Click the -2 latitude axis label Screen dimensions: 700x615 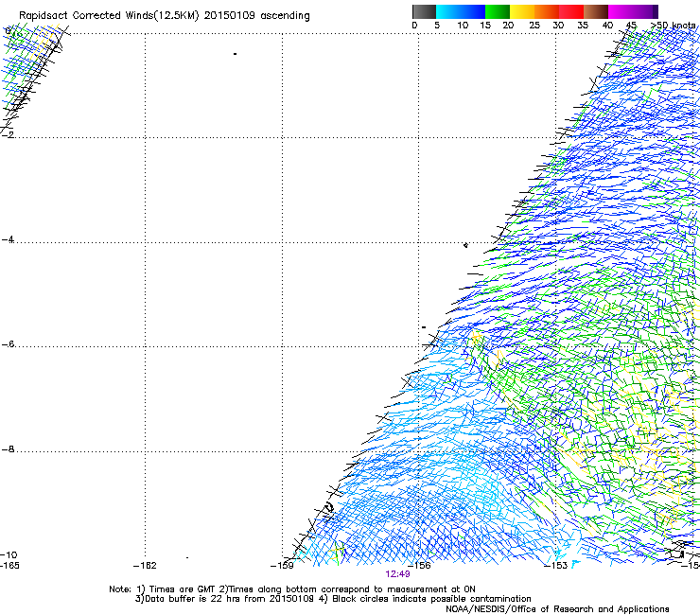[x=8, y=134]
